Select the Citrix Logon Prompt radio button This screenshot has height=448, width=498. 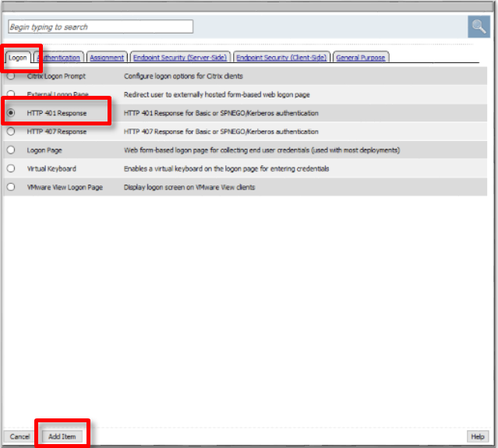(x=11, y=76)
